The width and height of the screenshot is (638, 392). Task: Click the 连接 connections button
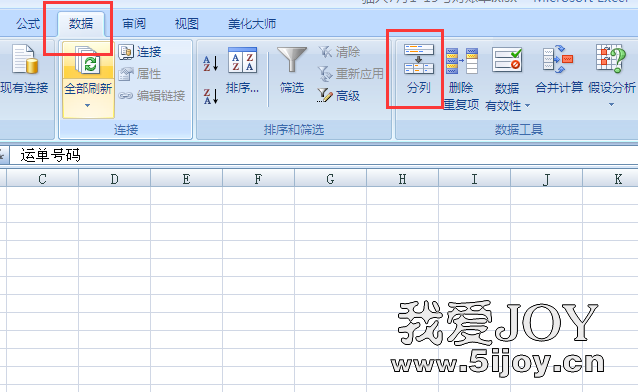pos(140,52)
